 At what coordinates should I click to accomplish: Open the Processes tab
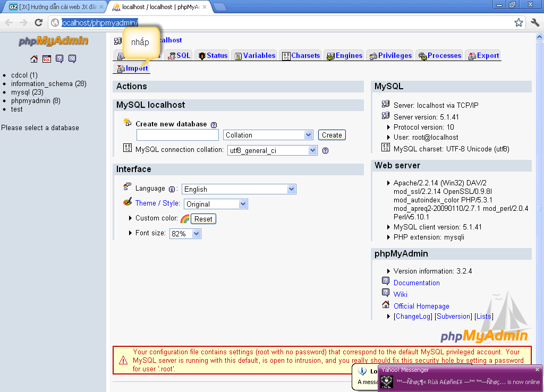(x=440, y=55)
